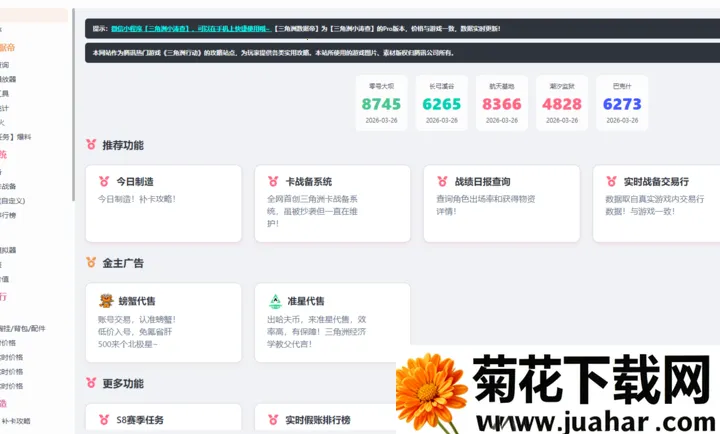Click the green 准星代售 logo icon
This screenshot has height=434, width=720.
tap(274, 300)
